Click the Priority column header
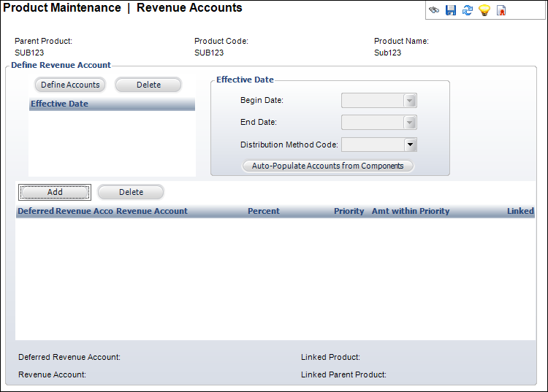The width and height of the screenshot is (548, 392). 349,211
